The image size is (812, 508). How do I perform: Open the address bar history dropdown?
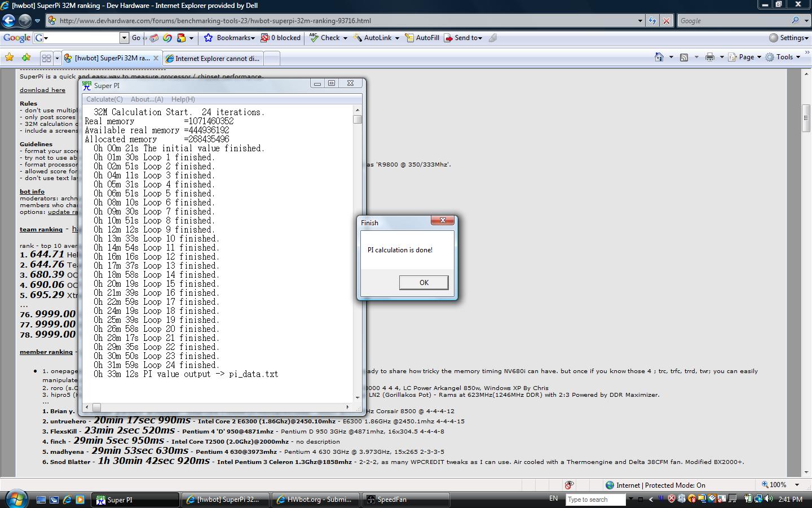pyautogui.click(x=640, y=21)
